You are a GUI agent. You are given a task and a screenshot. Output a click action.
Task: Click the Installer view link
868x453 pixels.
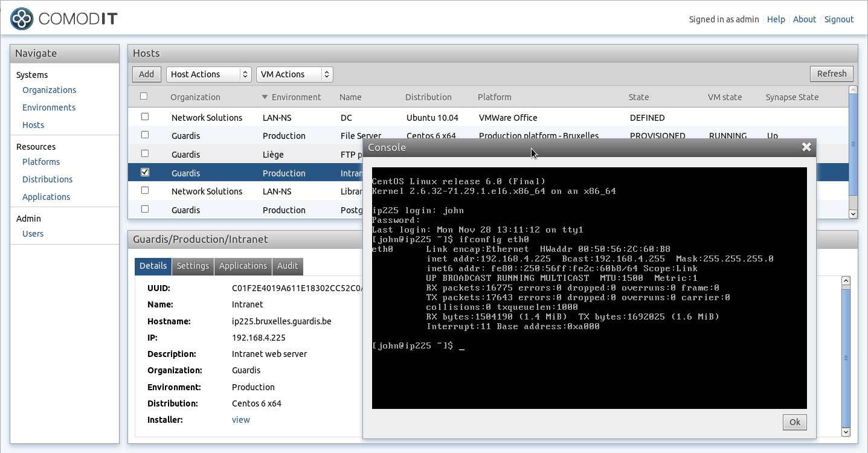pyautogui.click(x=240, y=420)
